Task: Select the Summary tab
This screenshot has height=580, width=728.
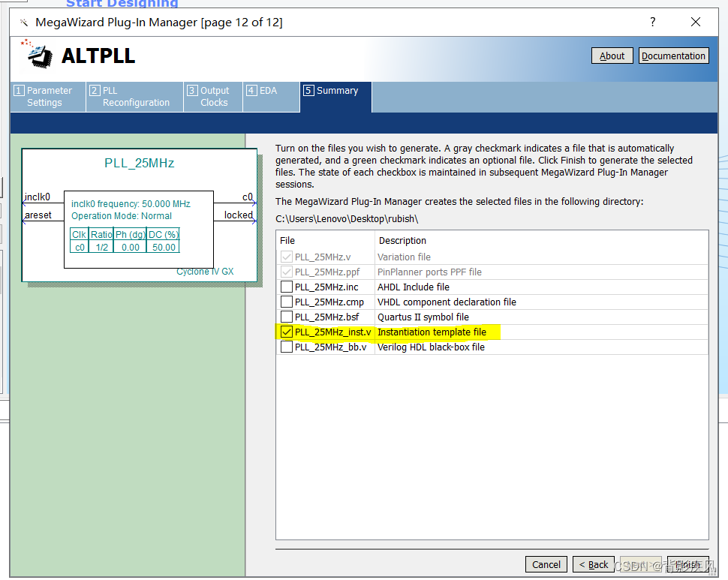Action: (335, 97)
